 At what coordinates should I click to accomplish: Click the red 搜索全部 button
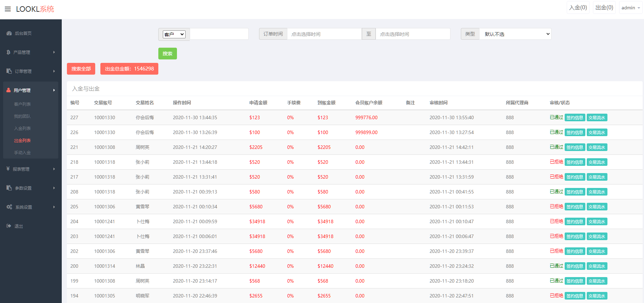[81, 69]
